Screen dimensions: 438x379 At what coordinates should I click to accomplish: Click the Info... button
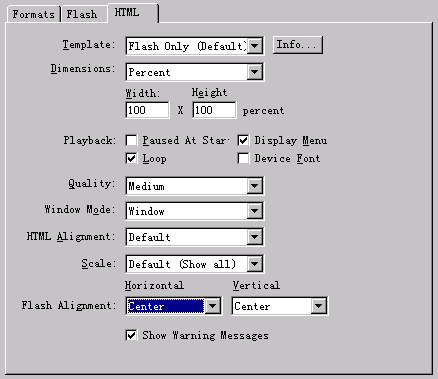pyautogui.click(x=298, y=45)
